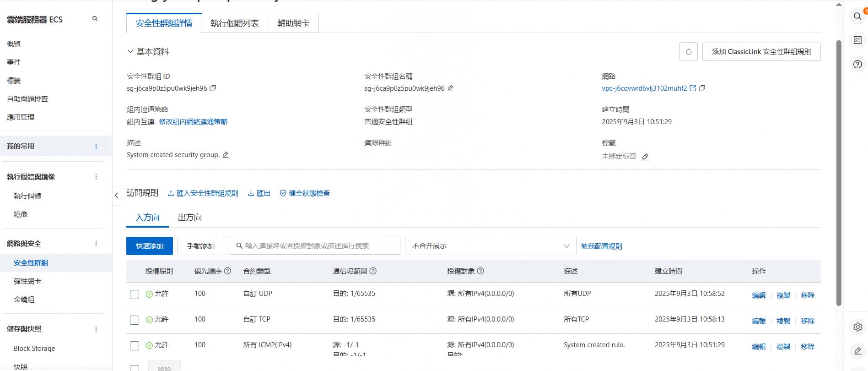Edit the security group name
This screenshot has width=868, height=371.
450,88
